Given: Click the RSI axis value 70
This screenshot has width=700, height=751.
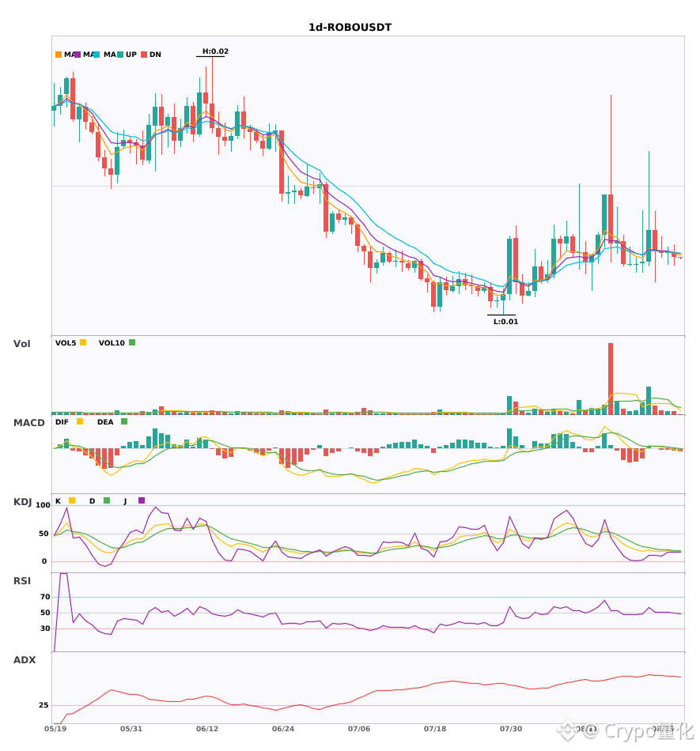Looking at the screenshot, I should click(46, 597).
